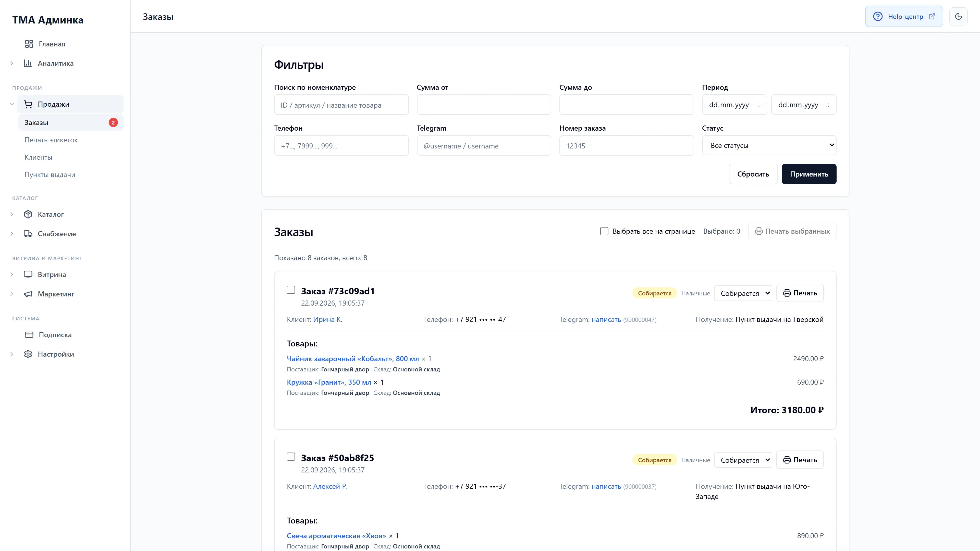
Task: Open the Клиенты sidebar menu item
Action: [x=39, y=157]
